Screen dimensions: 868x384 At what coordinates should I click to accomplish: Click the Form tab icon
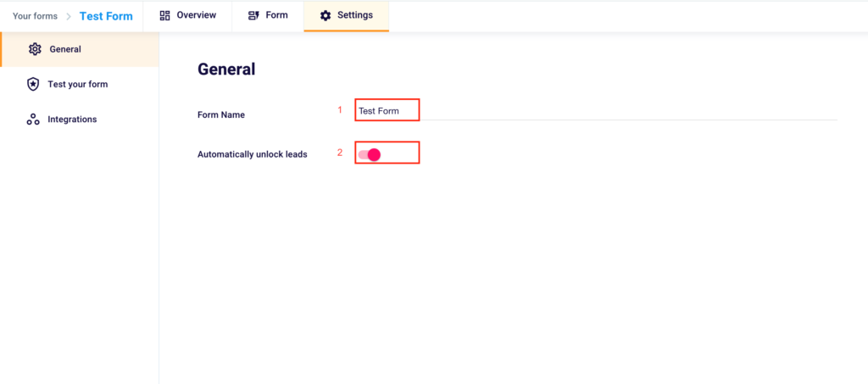point(253,15)
